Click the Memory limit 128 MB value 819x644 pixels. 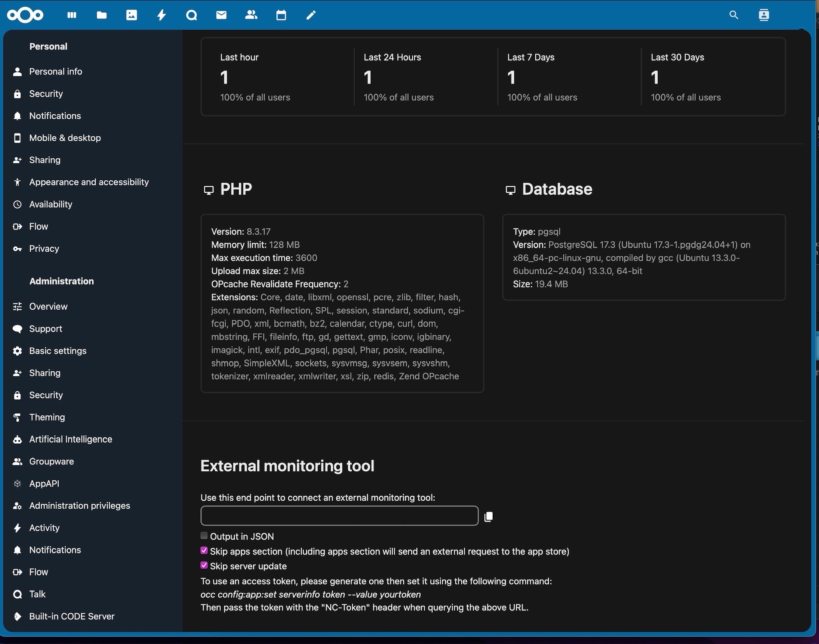[x=284, y=245]
